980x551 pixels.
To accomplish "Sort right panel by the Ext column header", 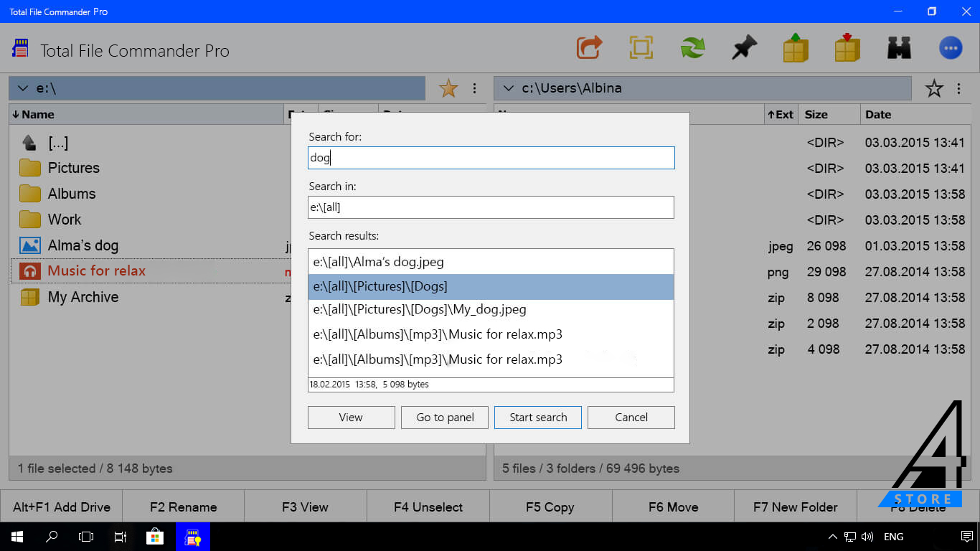I will click(780, 114).
